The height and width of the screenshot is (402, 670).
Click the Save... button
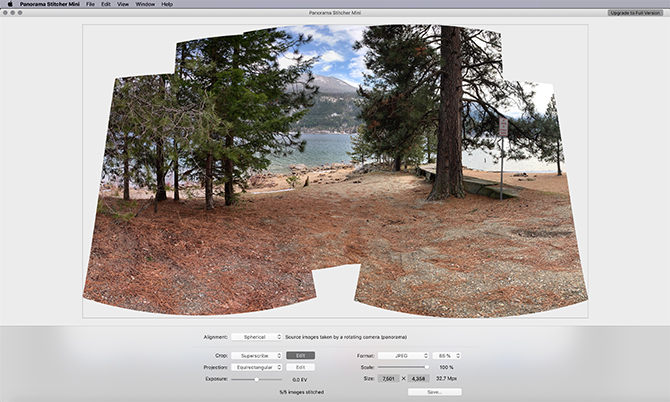435,392
